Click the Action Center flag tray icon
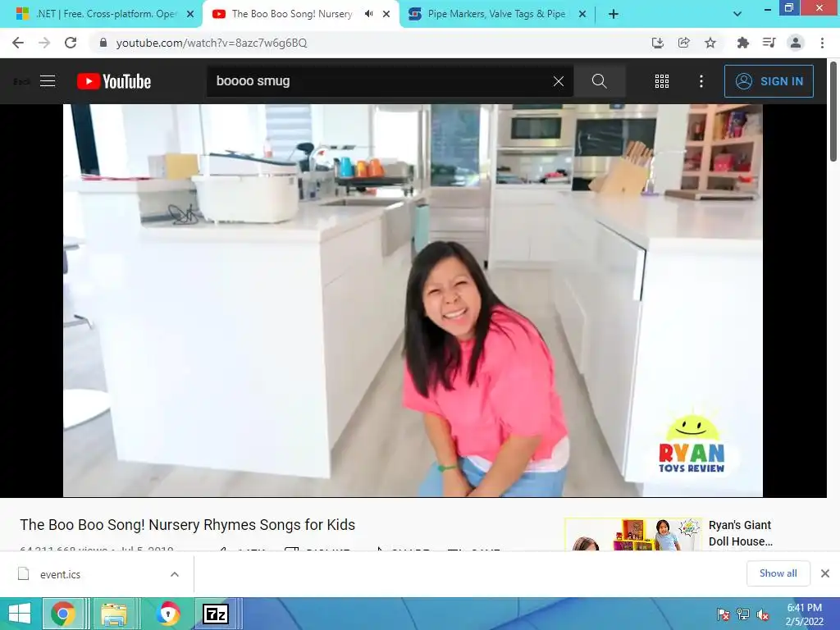840x630 pixels. pos(724,614)
